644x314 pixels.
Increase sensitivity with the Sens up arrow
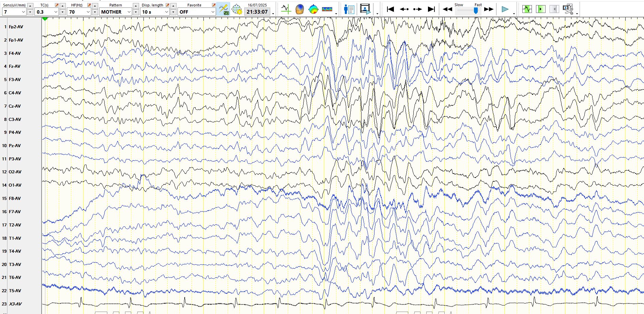pyautogui.click(x=30, y=6)
